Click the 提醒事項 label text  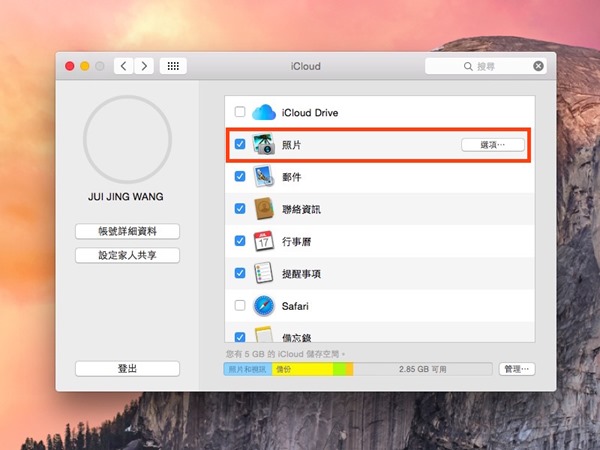301,274
